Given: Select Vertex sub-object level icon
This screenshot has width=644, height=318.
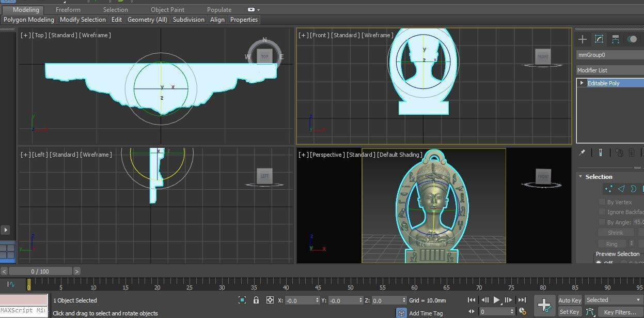Looking at the screenshot, I should click(x=609, y=189).
